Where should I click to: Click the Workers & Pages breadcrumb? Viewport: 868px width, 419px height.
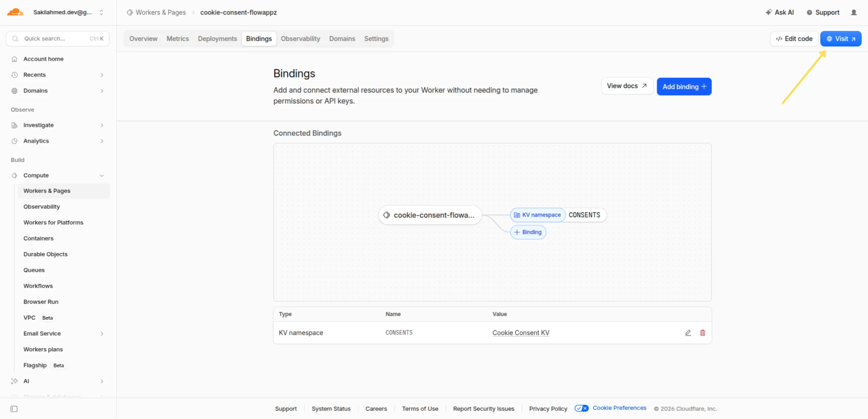click(x=160, y=13)
